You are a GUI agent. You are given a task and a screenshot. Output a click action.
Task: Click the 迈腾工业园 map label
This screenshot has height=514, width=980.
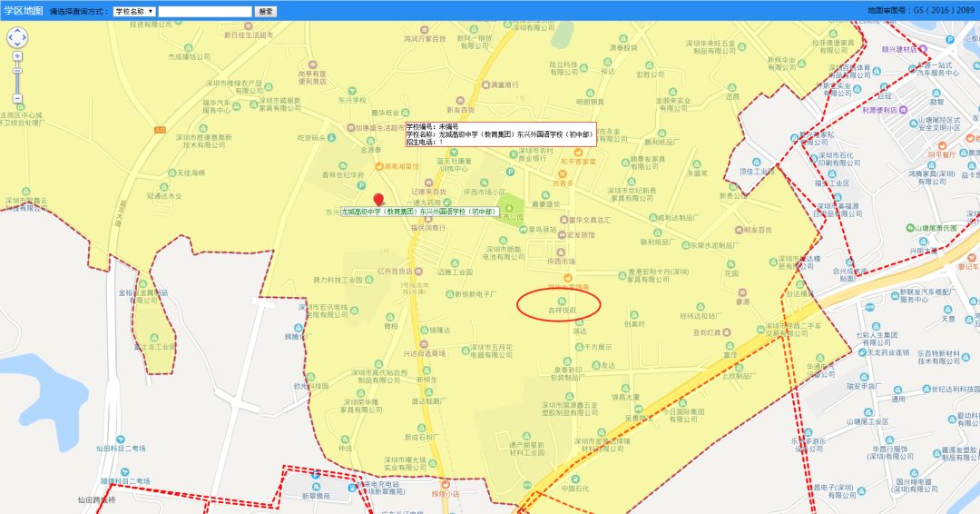455,272
